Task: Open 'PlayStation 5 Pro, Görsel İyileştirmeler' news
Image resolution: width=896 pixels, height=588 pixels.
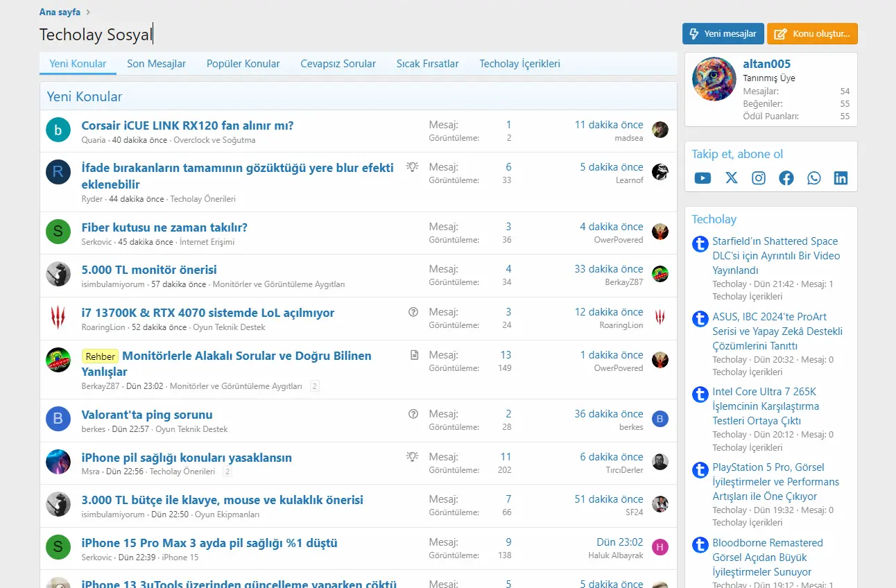Action: tap(776, 482)
